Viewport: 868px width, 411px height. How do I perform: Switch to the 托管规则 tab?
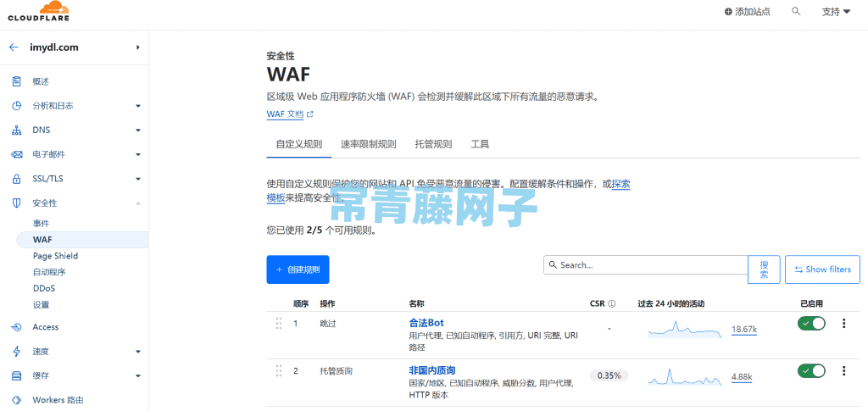click(433, 144)
